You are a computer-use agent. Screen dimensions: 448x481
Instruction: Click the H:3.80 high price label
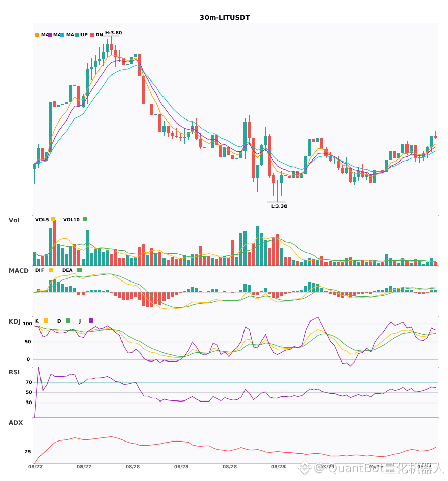[113, 33]
